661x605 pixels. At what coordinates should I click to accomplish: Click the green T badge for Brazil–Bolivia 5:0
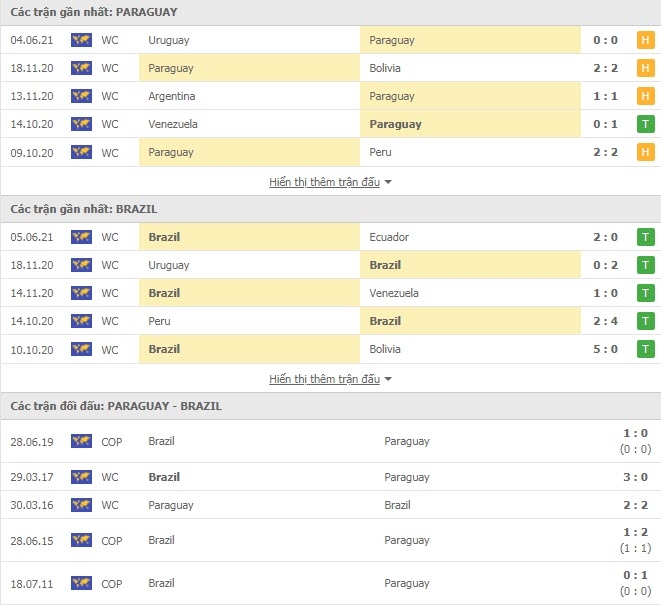(x=645, y=349)
